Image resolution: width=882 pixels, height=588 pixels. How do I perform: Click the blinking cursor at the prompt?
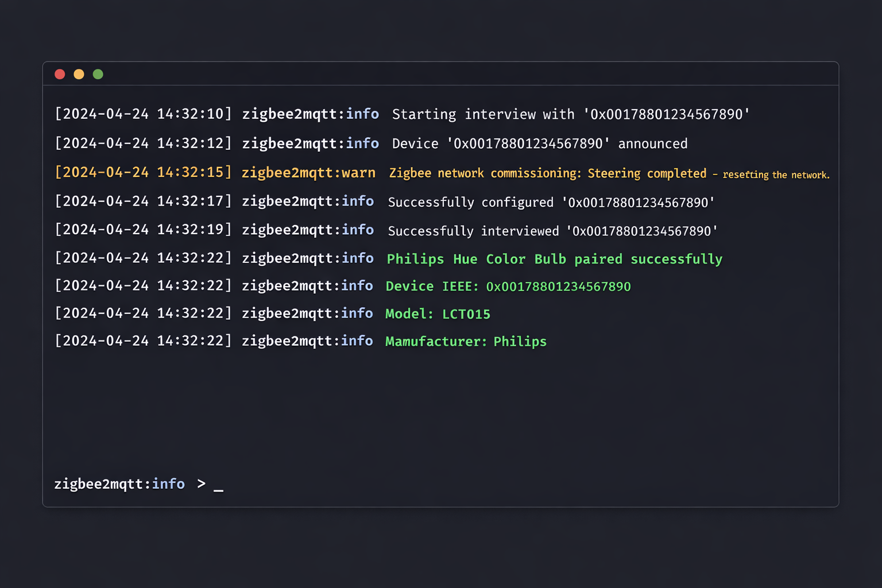(219, 487)
